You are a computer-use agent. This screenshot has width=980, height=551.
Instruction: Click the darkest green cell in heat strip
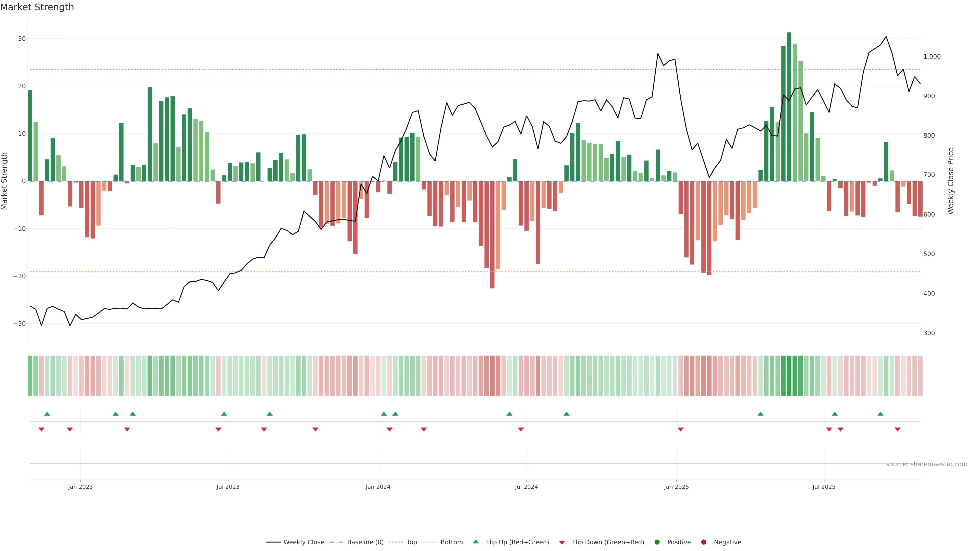point(789,376)
